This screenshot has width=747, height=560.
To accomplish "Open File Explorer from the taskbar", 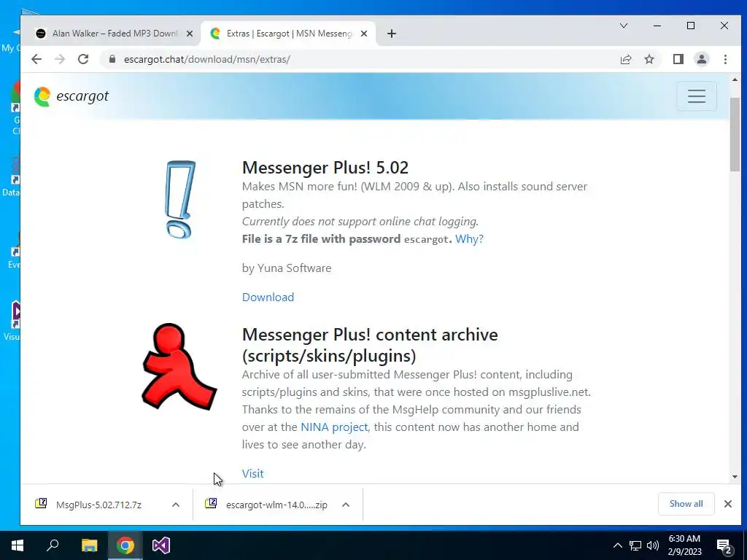I will coord(89,545).
